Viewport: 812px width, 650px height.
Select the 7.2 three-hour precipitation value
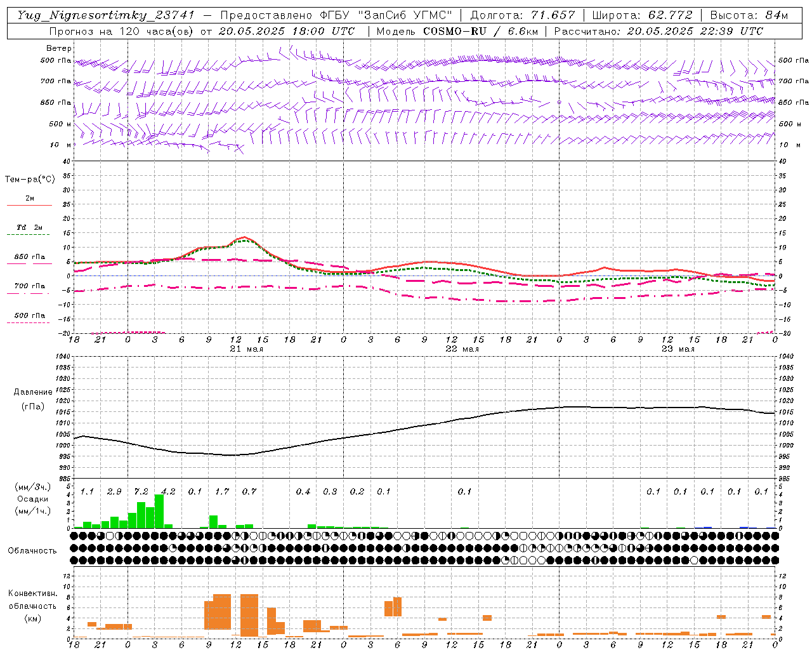pos(141,492)
